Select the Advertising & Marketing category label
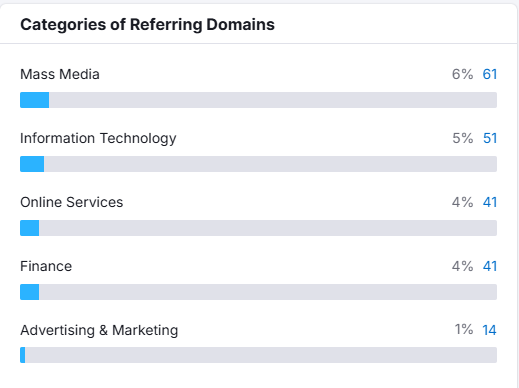This screenshot has width=519, height=388. (x=99, y=331)
